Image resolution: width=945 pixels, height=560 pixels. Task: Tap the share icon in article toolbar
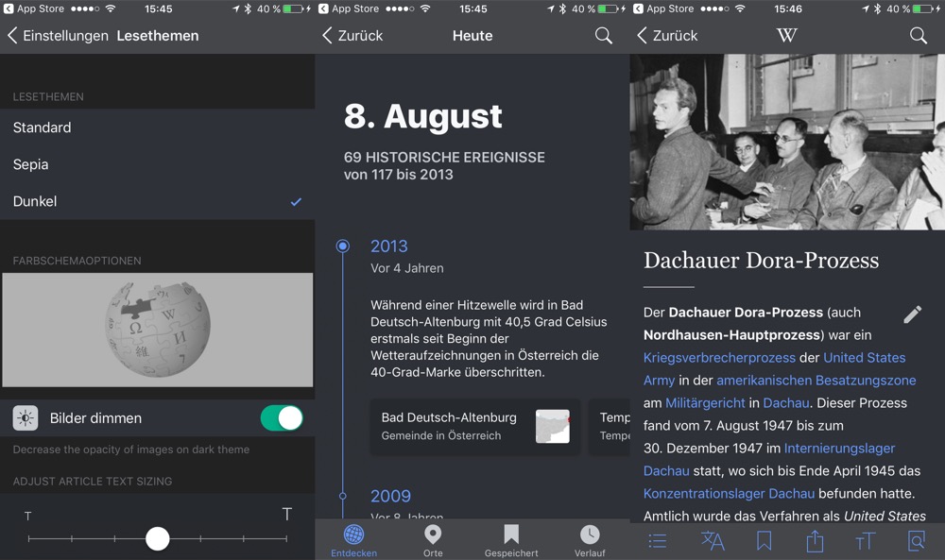pyautogui.click(x=815, y=540)
